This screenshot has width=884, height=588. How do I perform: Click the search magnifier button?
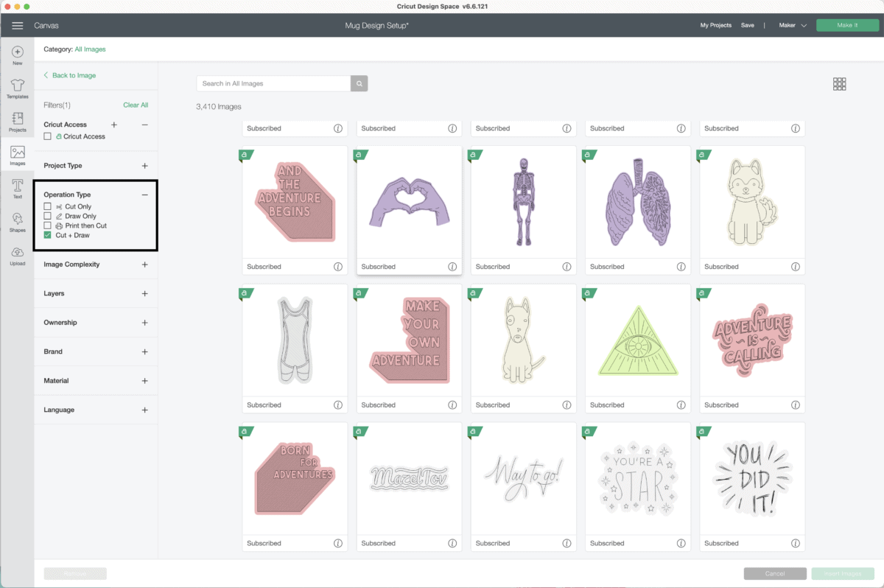[359, 84]
